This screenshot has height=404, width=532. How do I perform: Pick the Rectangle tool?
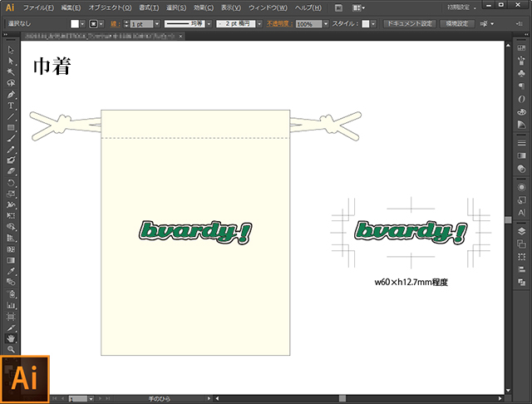pos(11,127)
